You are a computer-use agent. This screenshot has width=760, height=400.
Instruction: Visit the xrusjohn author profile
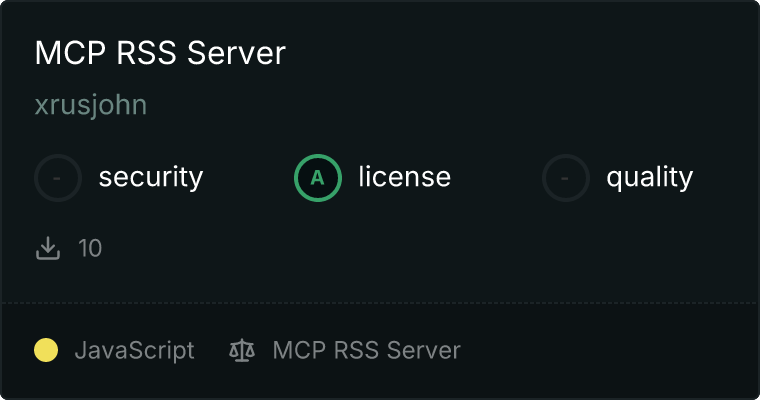pos(91,105)
